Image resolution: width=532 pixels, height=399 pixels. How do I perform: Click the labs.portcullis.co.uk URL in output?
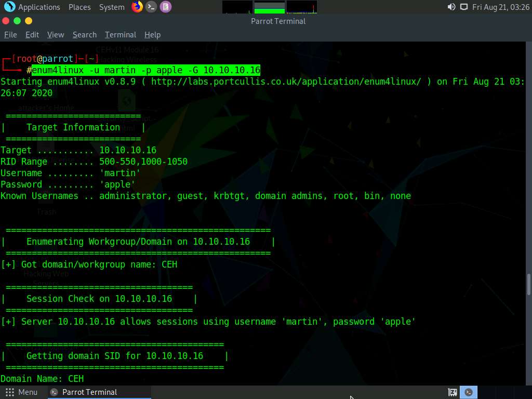[x=286, y=82]
